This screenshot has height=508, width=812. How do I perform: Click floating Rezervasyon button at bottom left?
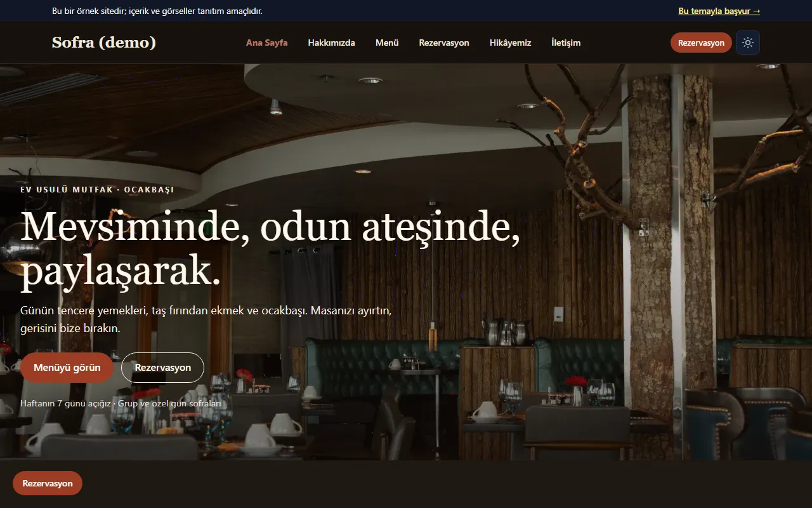point(48,483)
